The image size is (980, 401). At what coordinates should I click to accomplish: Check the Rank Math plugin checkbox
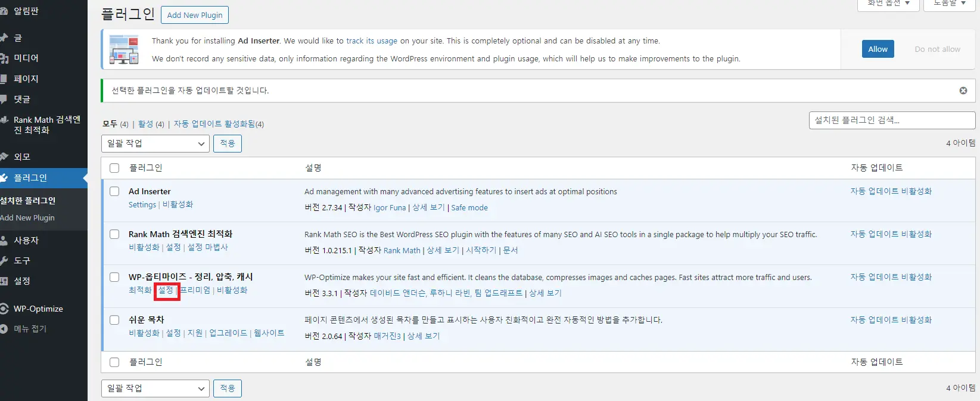pyautogui.click(x=114, y=234)
